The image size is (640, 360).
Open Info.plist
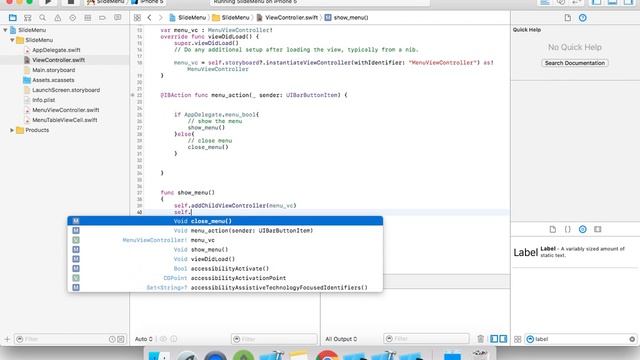pos(43,100)
